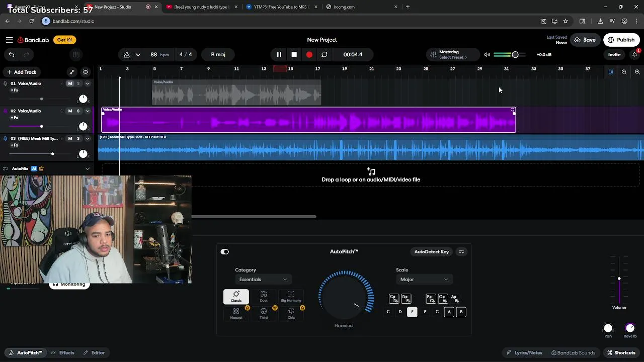Mute track 03 Meek Mill beat
644x362 pixels.
tap(70, 138)
